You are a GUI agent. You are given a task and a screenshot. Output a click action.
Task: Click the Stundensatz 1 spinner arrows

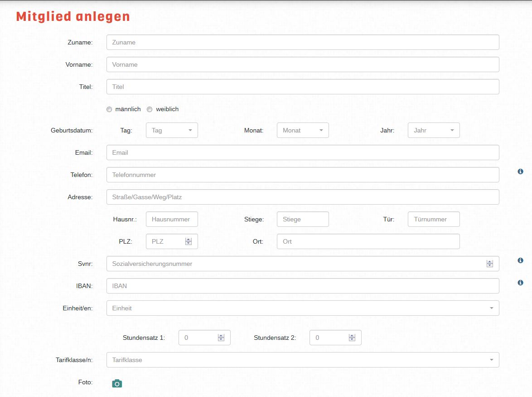pyautogui.click(x=221, y=338)
